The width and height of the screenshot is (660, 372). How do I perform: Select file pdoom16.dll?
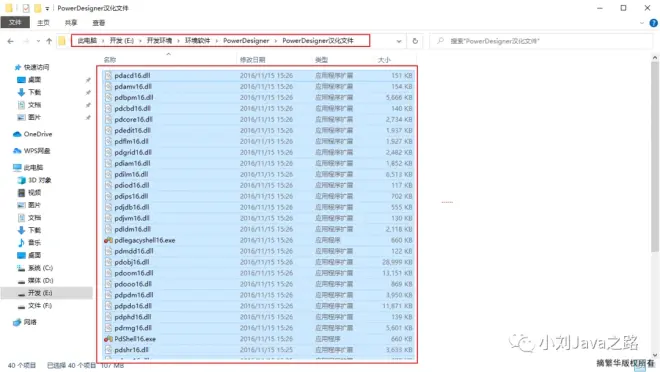click(x=134, y=273)
